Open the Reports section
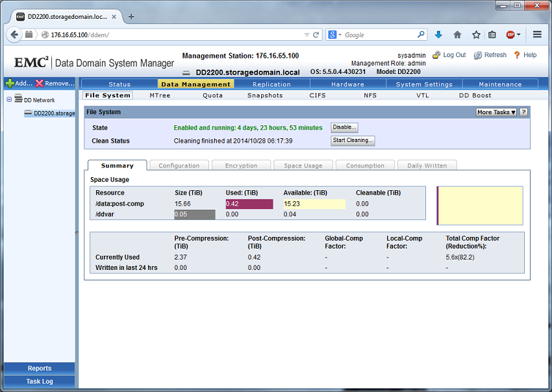The image size is (552, 392). coord(40,369)
